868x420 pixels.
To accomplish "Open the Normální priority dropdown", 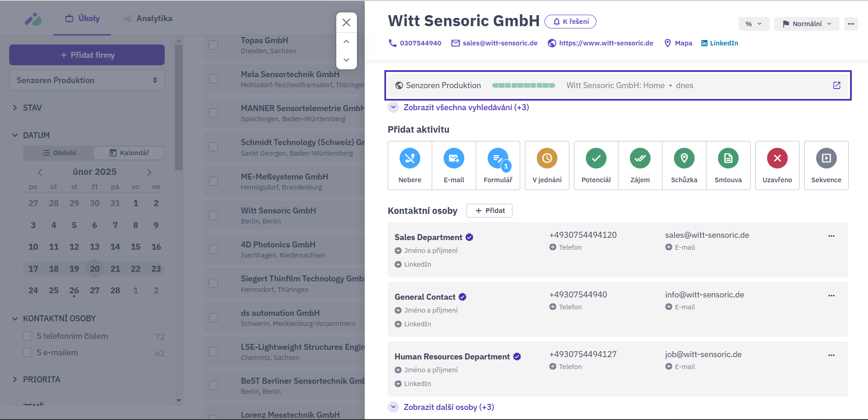I will tap(807, 24).
